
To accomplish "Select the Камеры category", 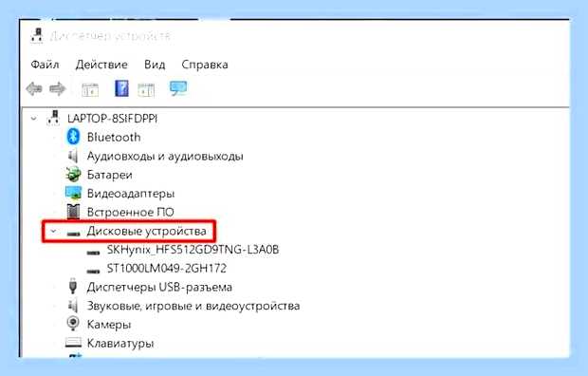I will 109,324.
